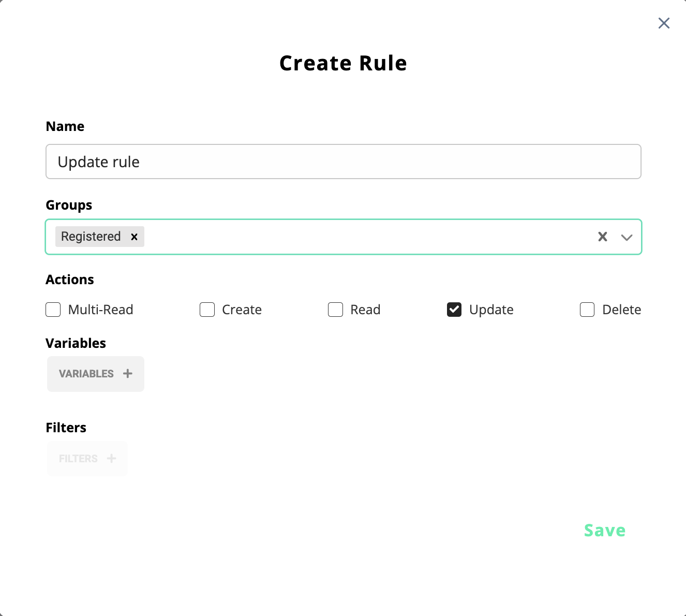Check the Delete action checkbox
This screenshot has height=616, width=686.
click(587, 310)
